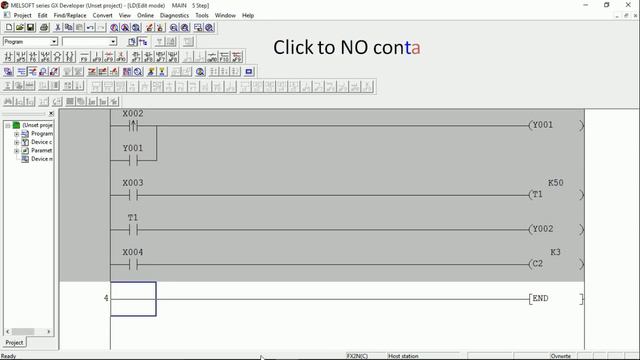
Task: Select the F9 horizontal line tool
Action: [84, 56]
